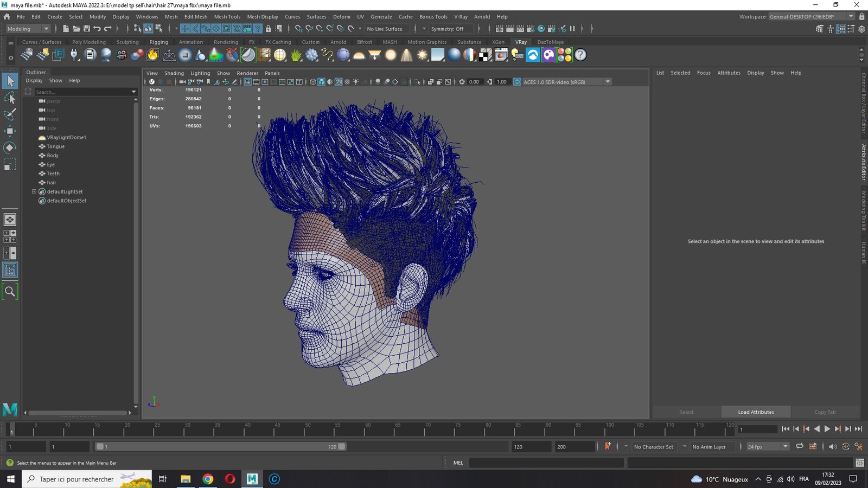Toggle audio mute speaker icon in range bar
Viewport: 868px width, 488px height.
(833, 446)
